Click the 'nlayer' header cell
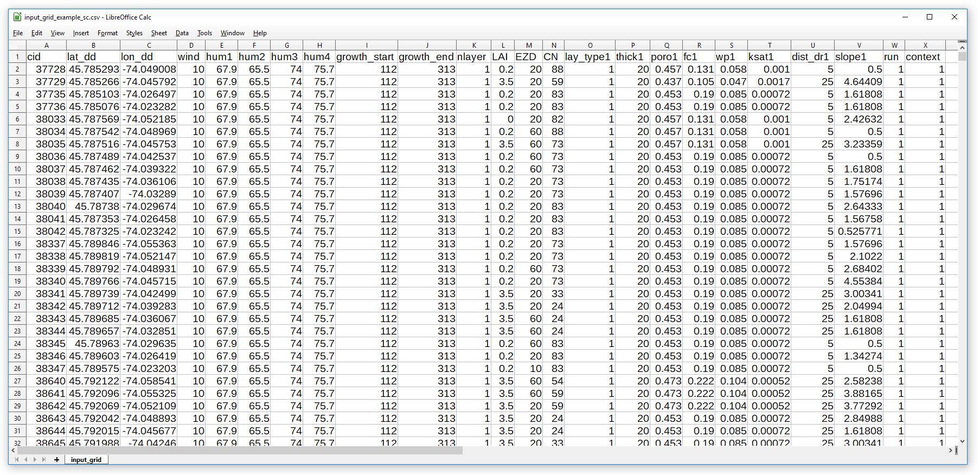The height and width of the screenshot is (475, 980). pyautogui.click(x=473, y=57)
